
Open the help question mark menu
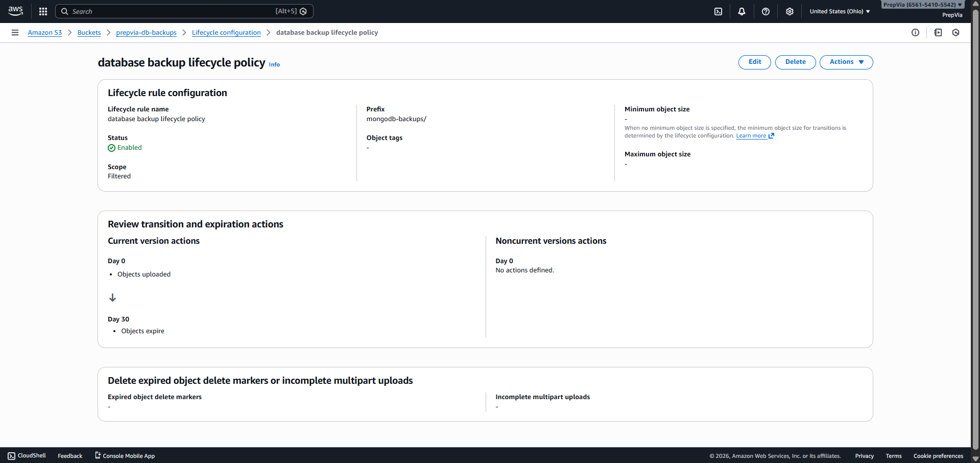click(x=766, y=11)
